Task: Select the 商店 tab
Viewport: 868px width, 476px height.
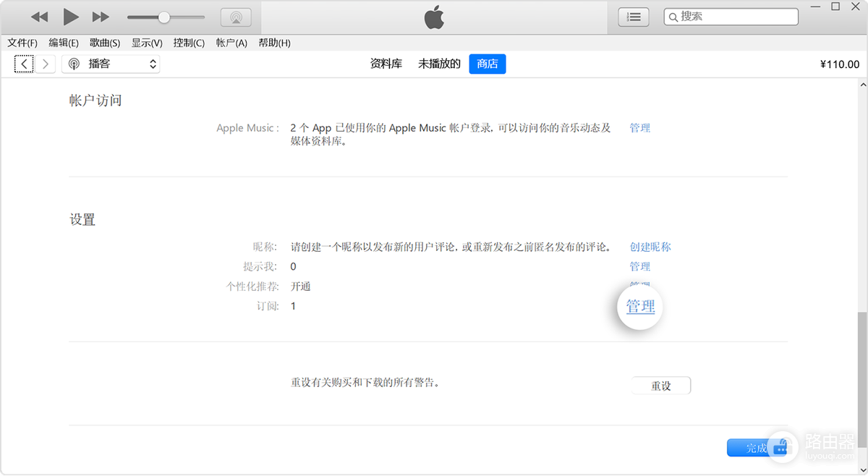Action: tap(488, 64)
